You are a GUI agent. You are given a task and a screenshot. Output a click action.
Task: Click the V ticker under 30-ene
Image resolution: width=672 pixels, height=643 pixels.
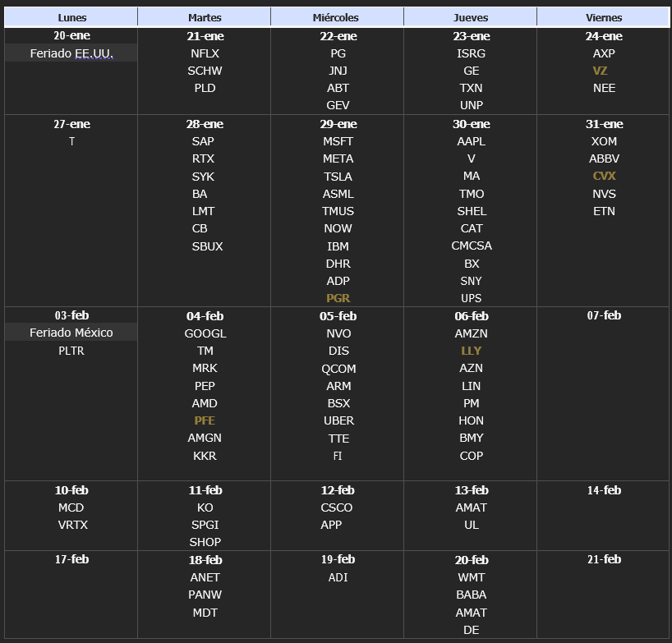click(x=471, y=158)
